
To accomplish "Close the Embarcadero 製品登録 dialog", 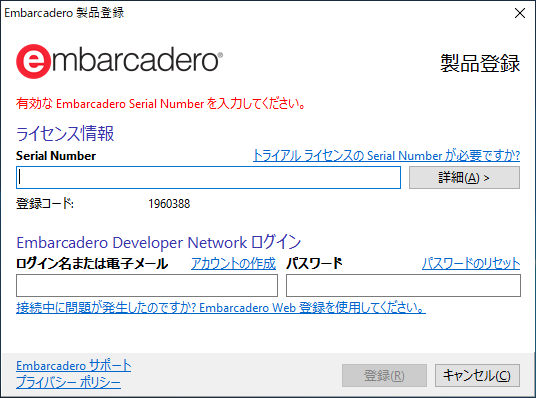I will 520,13.
